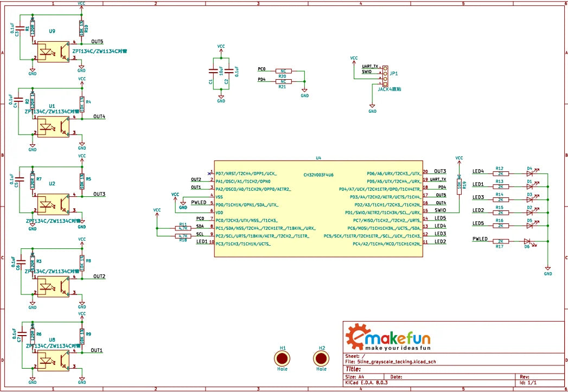Click the Date: field

pyautogui.click(x=396, y=377)
